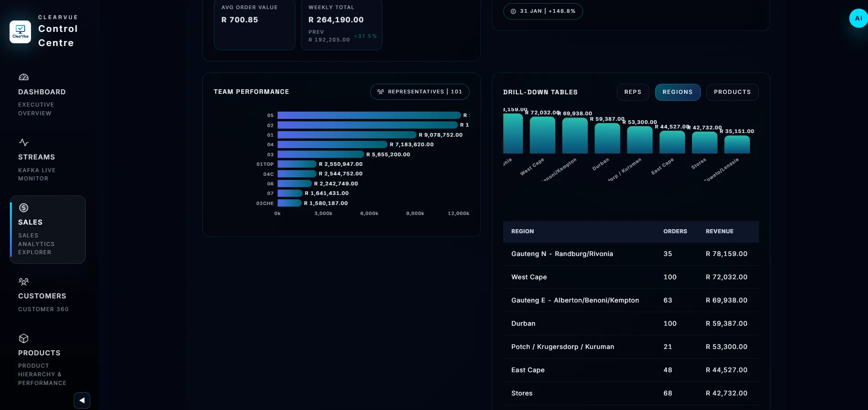Click the 31 JAN +148.8% chip
This screenshot has height=410, width=868.
(543, 11)
